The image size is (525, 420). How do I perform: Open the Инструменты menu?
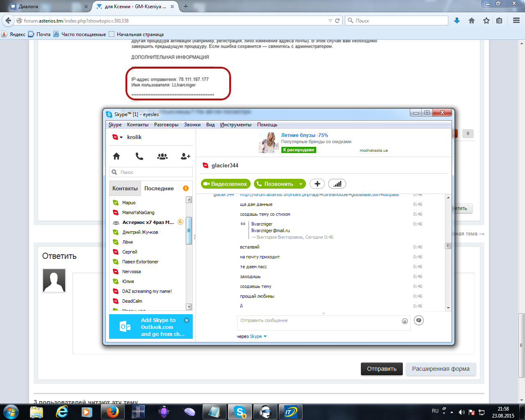tap(236, 125)
